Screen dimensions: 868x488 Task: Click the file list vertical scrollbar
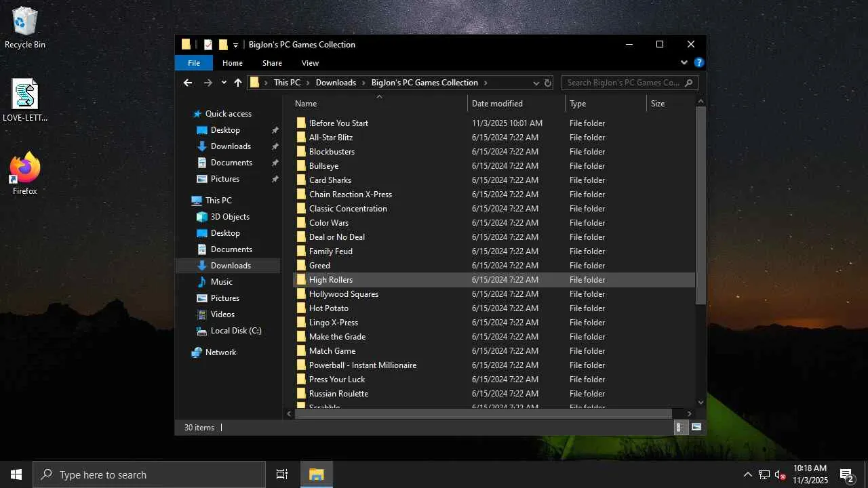pyautogui.click(x=701, y=205)
